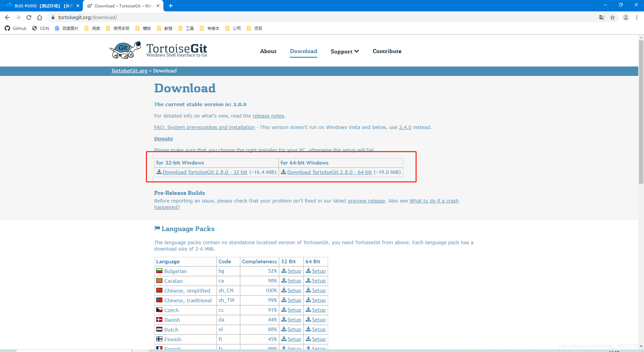Open the CDN bookmark
Image resolution: width=644 pixels, height=352 pixels.
41,28
